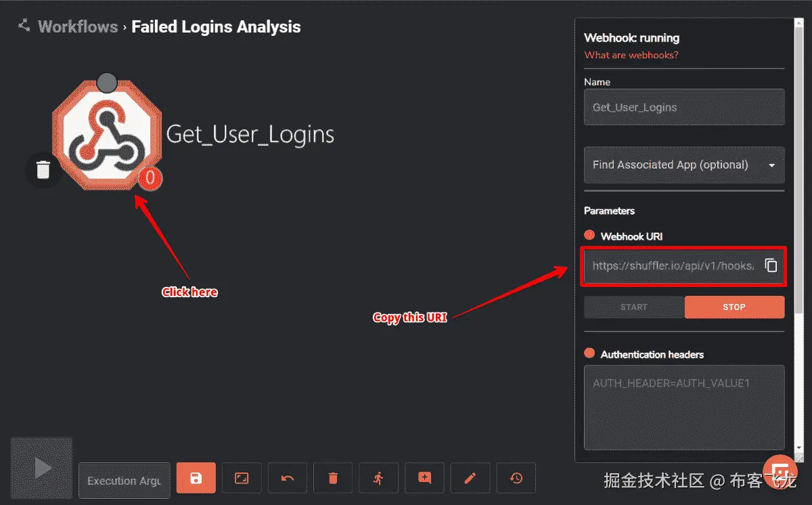
Task: Click the 'Authentication headers' label
Action: point(652,354)
